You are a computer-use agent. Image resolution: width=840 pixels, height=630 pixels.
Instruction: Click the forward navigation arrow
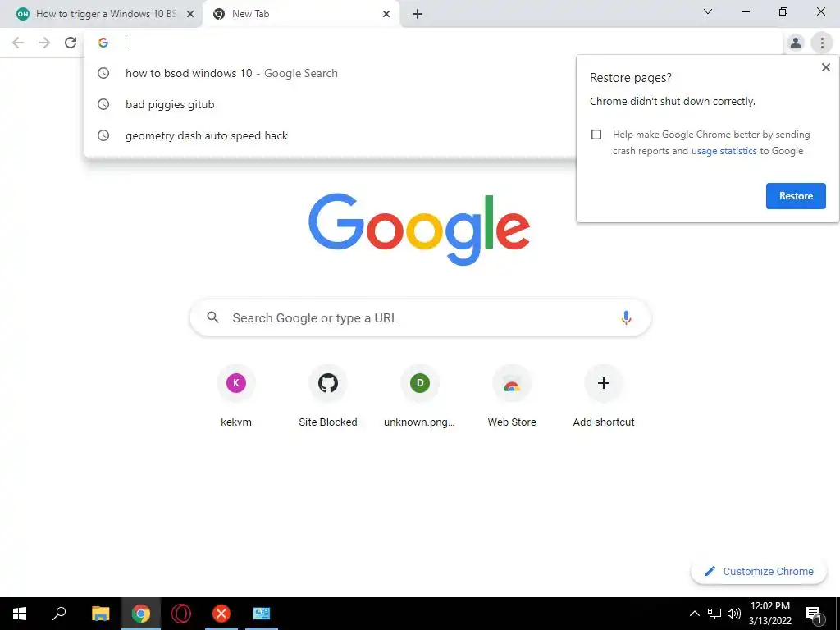(x=44, y=43)
